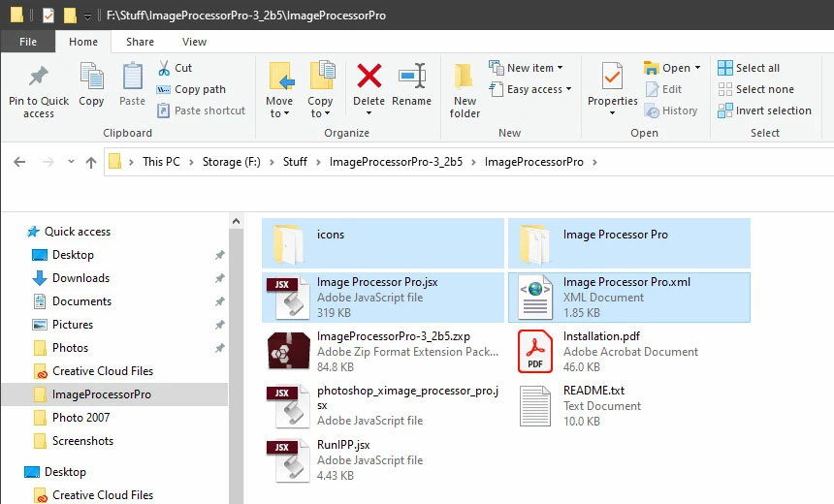Image resolution: width=834 pixels, height=504 pixels.
Task: Click Invert selection in the ribbon
Action: click(x=764, y=110)
